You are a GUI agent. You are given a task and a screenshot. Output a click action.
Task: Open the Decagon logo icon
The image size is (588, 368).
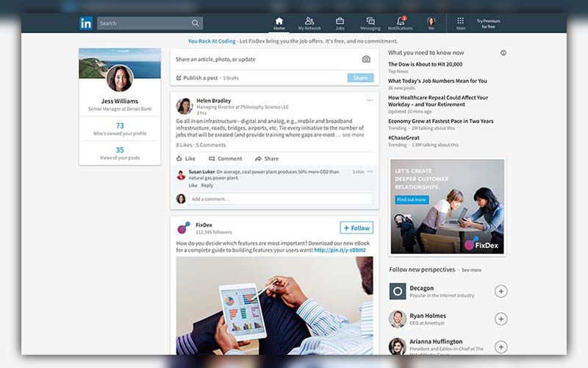398,291
